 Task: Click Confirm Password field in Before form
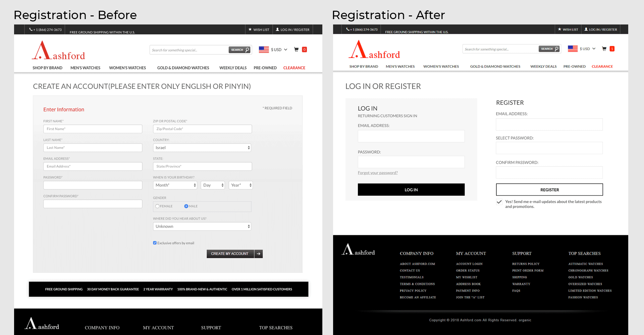pyautogui.click(x=93, y=204)
